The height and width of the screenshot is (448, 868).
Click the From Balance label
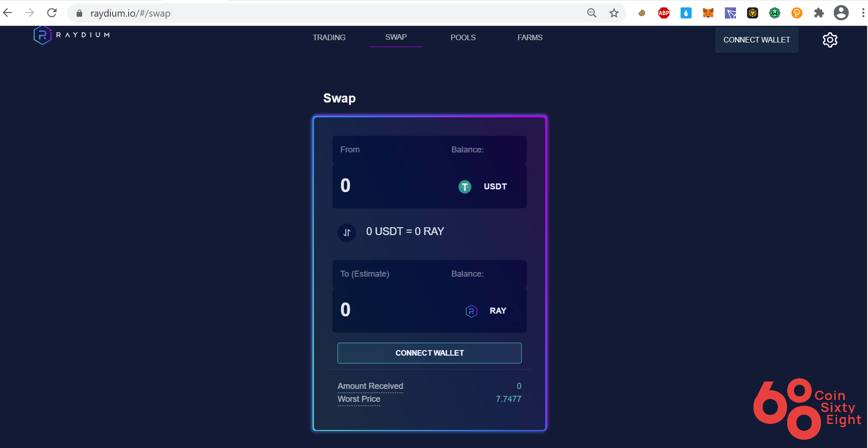coord(467,150)
